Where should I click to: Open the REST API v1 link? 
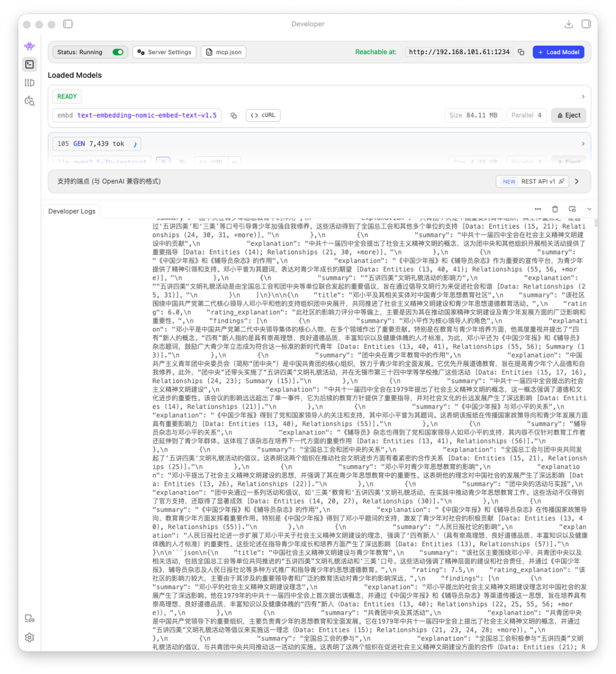coord(533,181)
